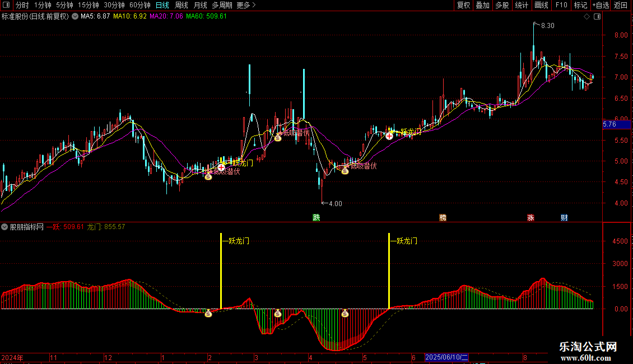Click the money bag icon in early February on indicator
This screenshot has height=364, width=633.
[208, 314]
